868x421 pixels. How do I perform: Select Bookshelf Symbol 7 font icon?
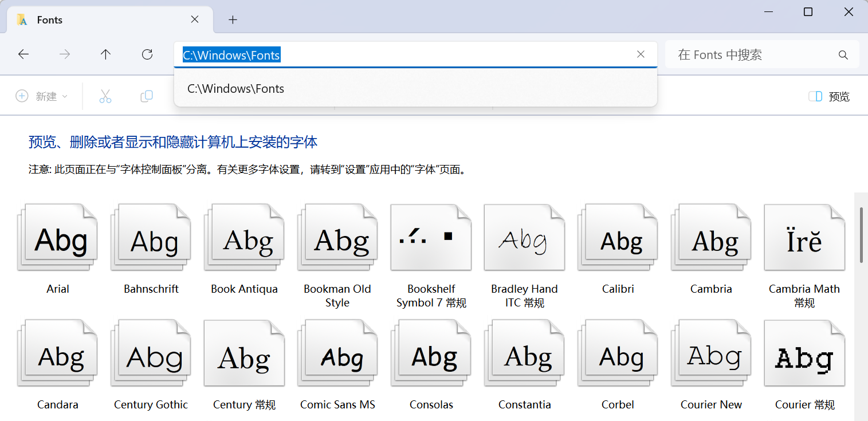pyautogui.click(x=431, y=237)
